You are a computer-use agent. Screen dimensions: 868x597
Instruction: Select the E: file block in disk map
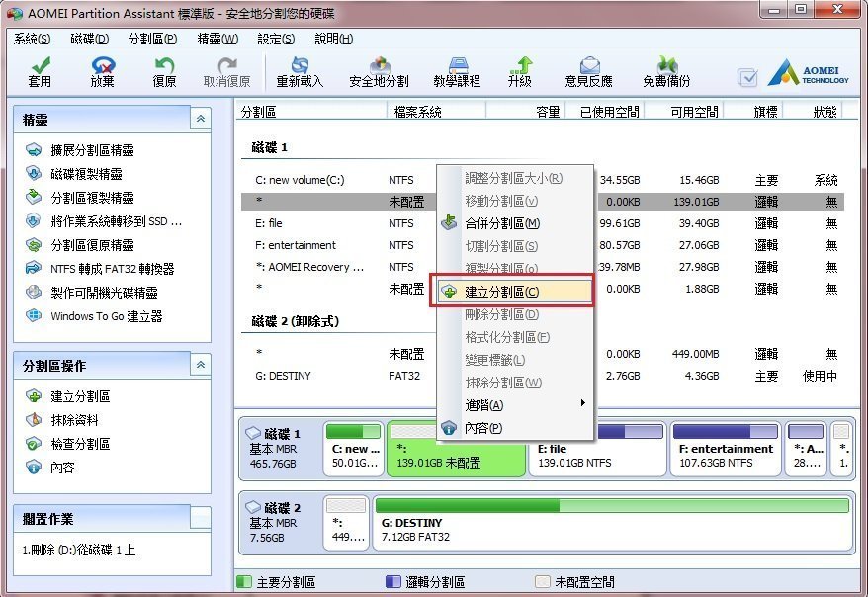597,450
